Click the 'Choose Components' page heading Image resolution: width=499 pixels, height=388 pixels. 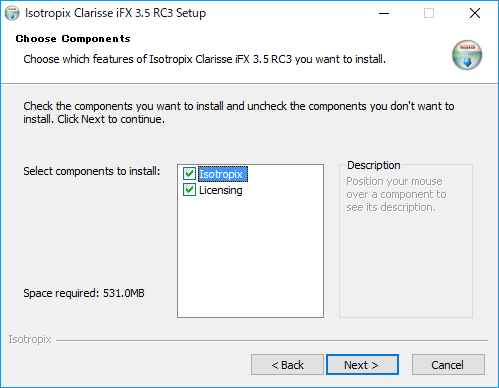click(73, 39)
